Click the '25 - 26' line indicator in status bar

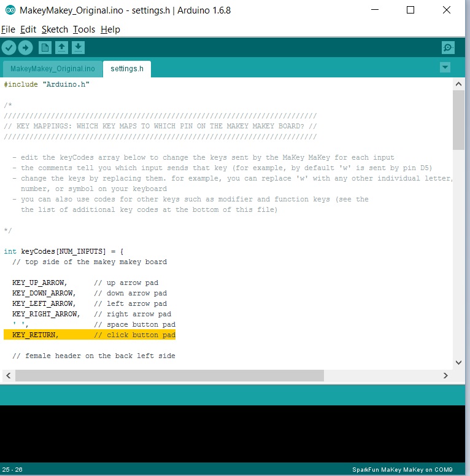pos(12,469)
